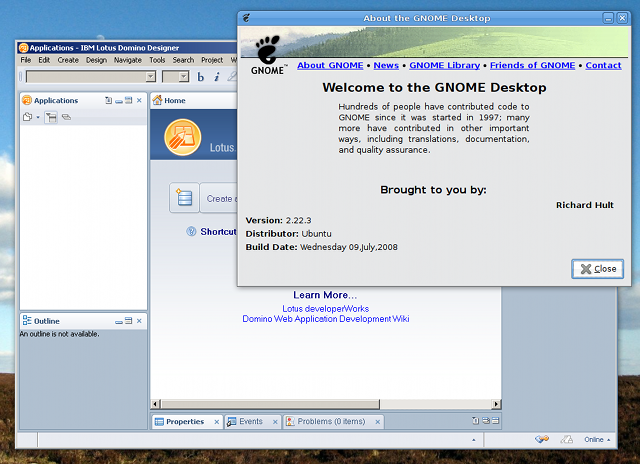Close the Outline panel
This screenshot has width=640, height=464.
point(139,321)
